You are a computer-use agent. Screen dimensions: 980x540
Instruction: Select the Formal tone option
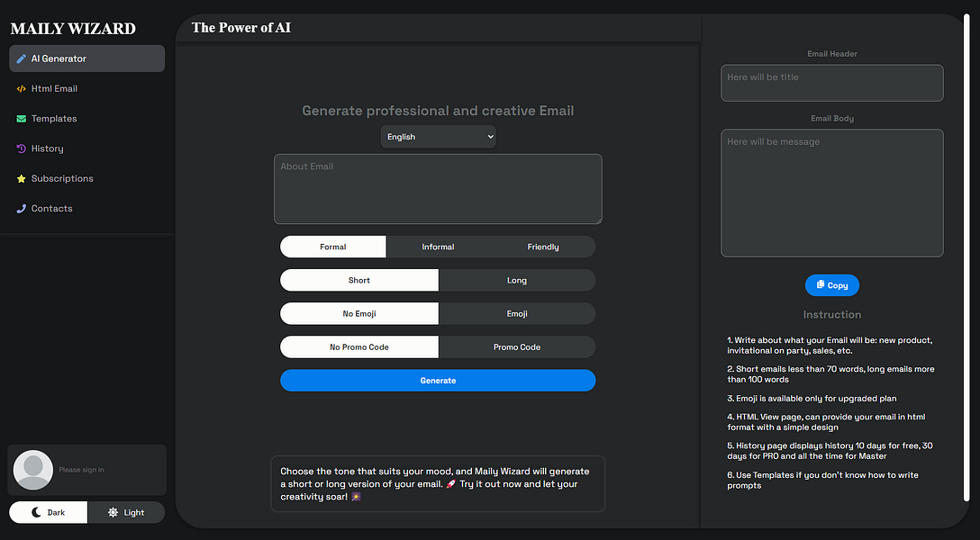coord(333,247)
